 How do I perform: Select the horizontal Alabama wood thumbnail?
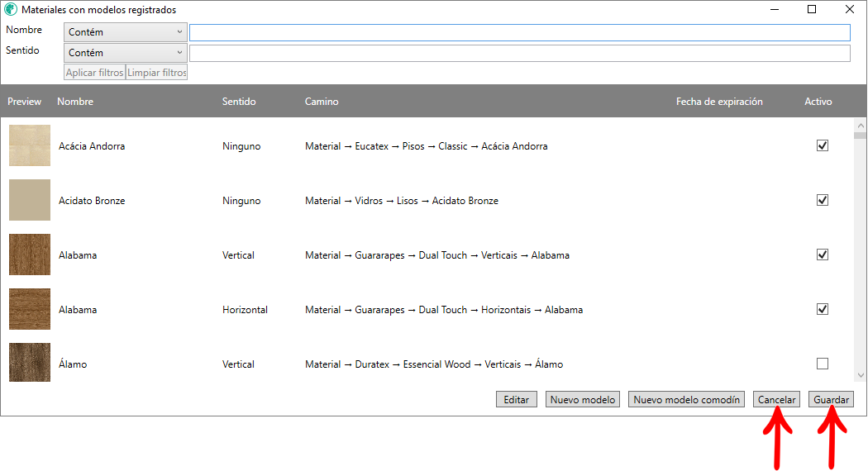pyautogui.click(x=30, y=309)
